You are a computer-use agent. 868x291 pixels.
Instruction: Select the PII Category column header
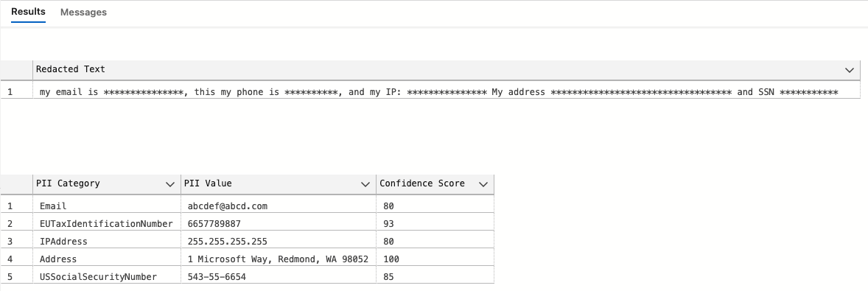pos(107,183)
